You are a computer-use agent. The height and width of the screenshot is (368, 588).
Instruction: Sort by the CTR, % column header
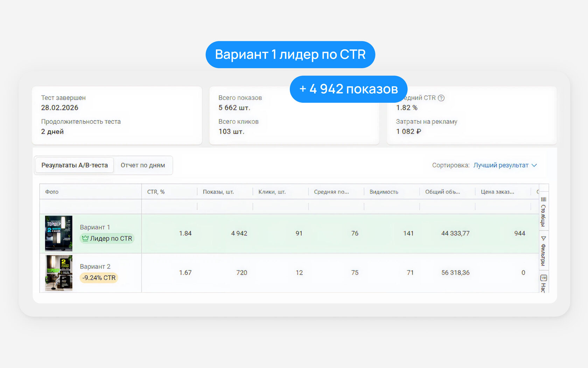156,192
